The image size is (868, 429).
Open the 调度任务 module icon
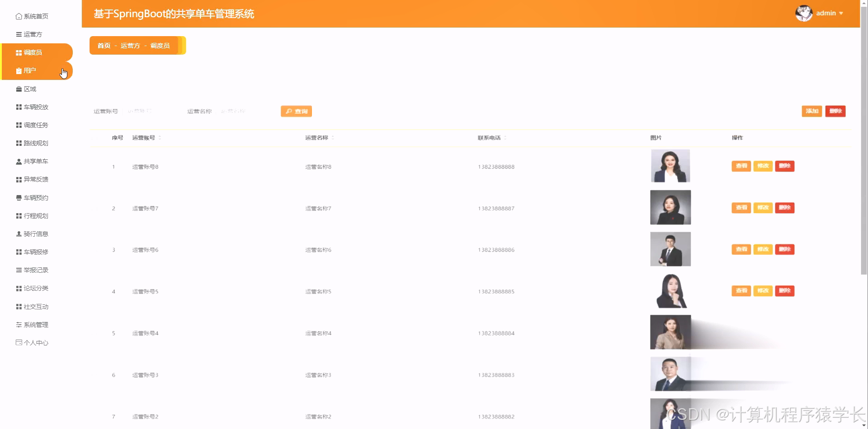18,125
